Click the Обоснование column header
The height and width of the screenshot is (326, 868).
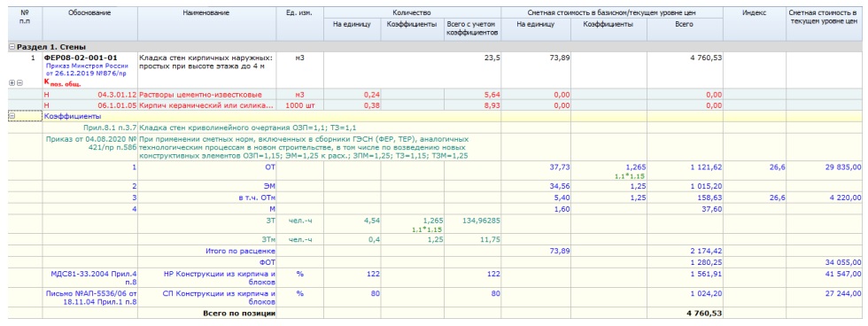point(89,12)
